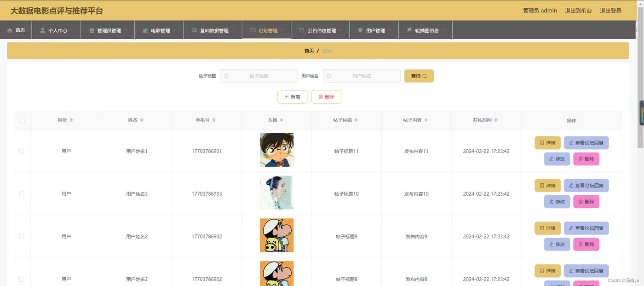Click phone number 17703786903
The height and width of the screenshot is (286, 644).
click(207, 194)
